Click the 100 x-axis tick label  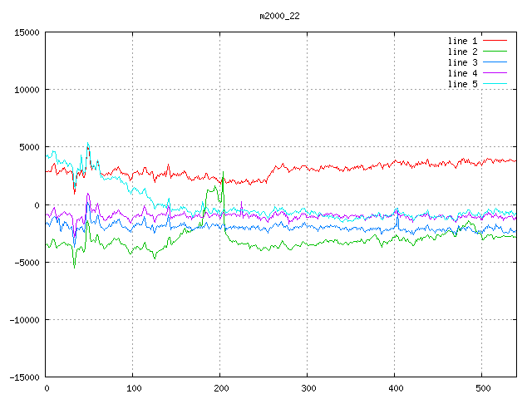[x=132, y=388]
